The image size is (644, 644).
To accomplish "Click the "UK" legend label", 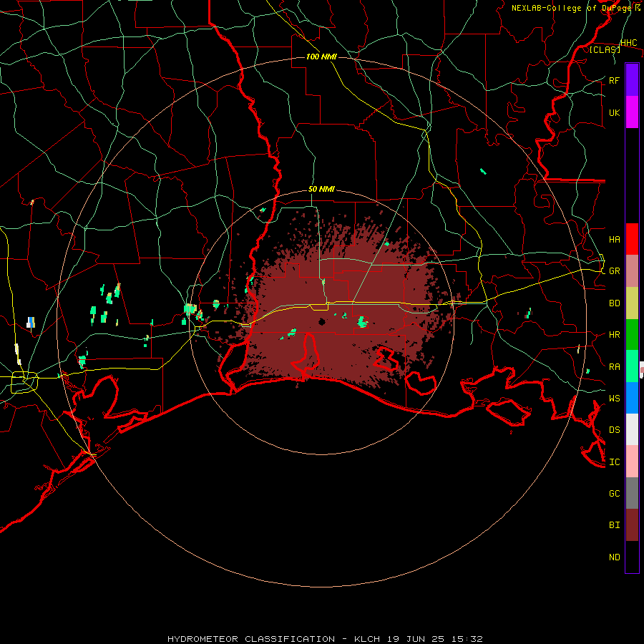I will point(615,112).
